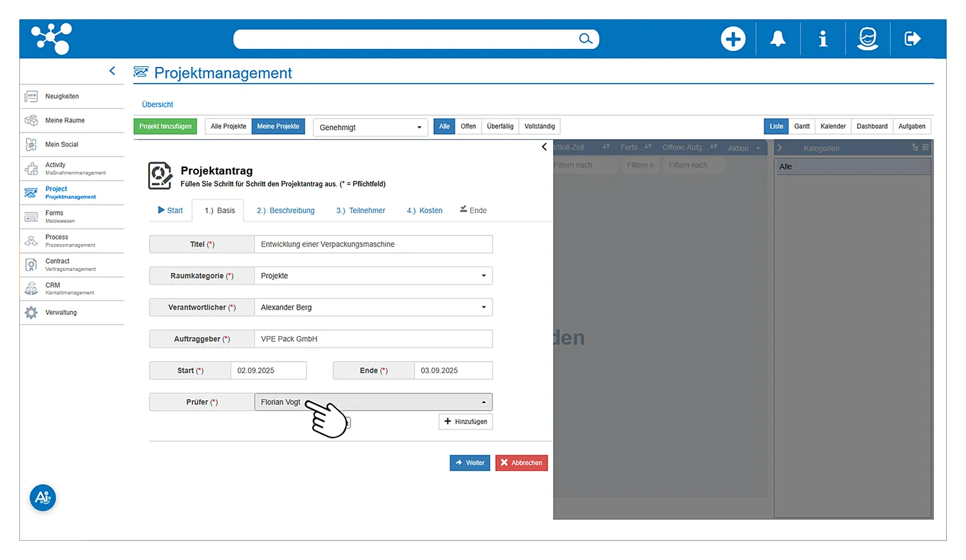966x560 pixels.
Task: Toggle the Alle status filter
Action: [444, 127]
